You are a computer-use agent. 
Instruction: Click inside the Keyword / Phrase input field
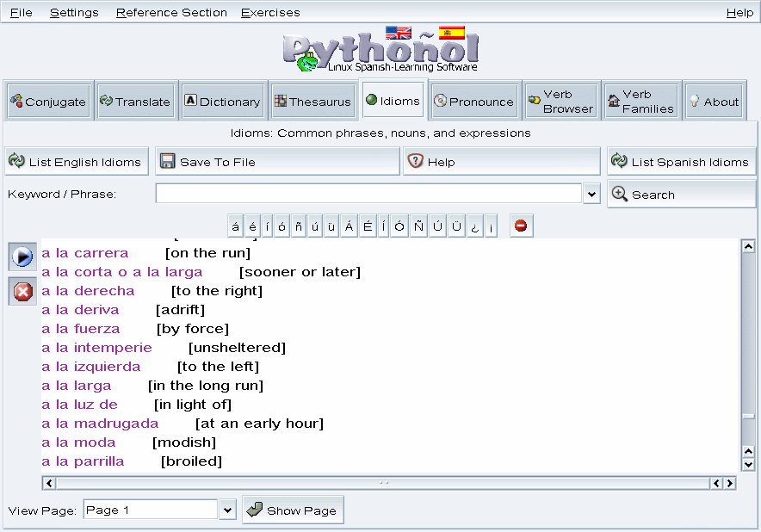pos(368,195)
